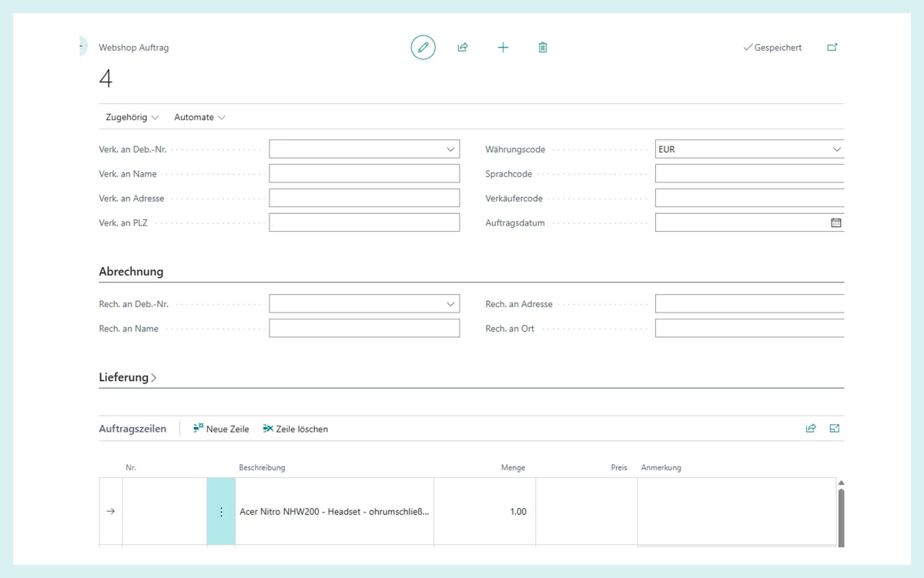Open the Zugehörig menu

point(132,118)
